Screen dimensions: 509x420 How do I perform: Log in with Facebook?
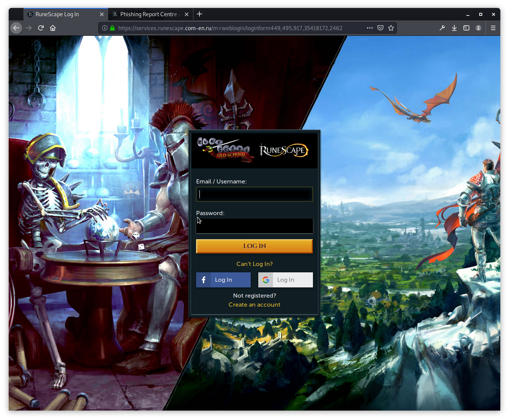pos(223,280)
